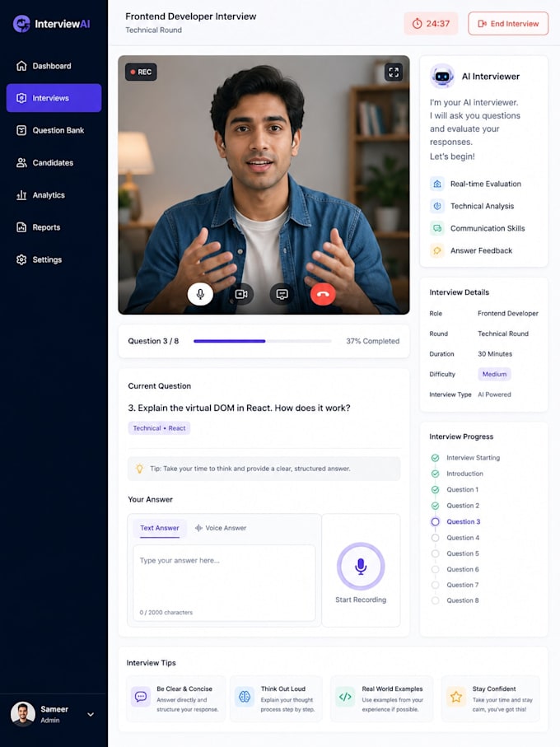The height and width of the screenshot is (747, 560).
Task: Click the 37% Completed label
Action: [x=372, y=341]
